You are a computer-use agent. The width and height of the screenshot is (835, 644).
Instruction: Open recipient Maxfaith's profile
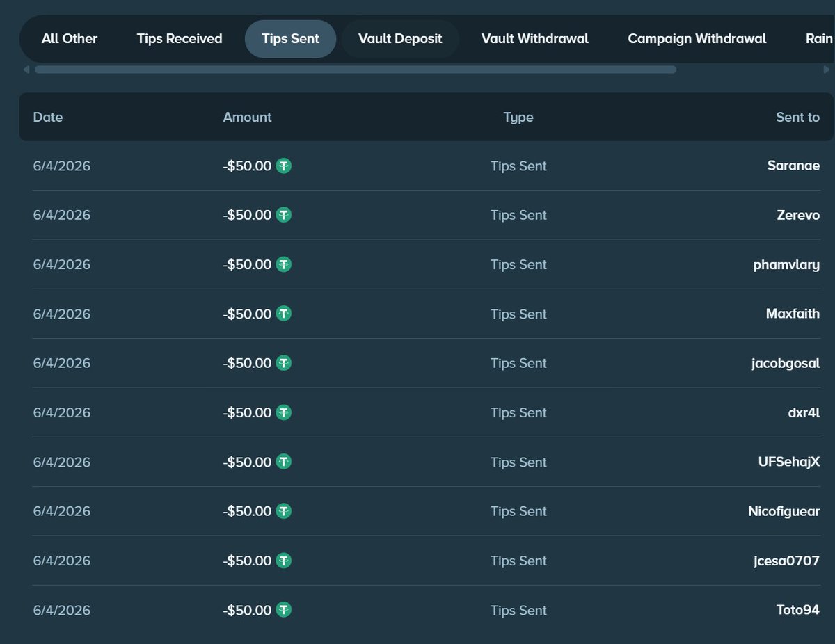[x=793, y=314]
